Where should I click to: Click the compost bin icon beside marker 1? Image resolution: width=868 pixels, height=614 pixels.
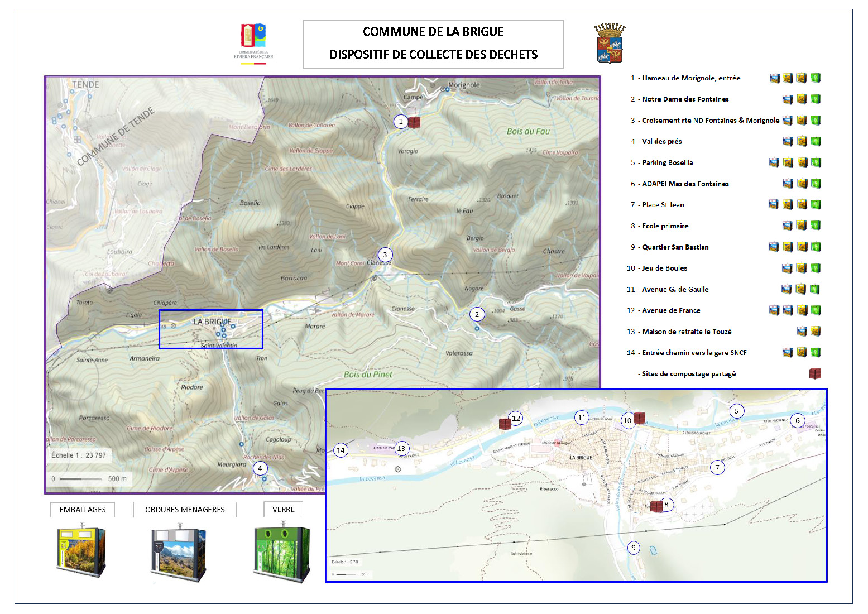[414, 122]
